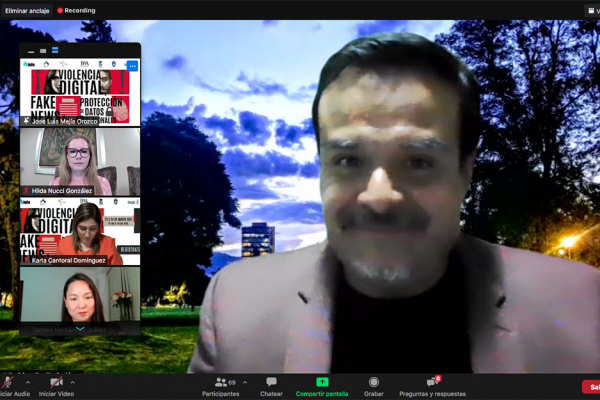600x400 pixels.
Task: Turn on camera with the Iniciar Video icon
Action: [57, 382]
